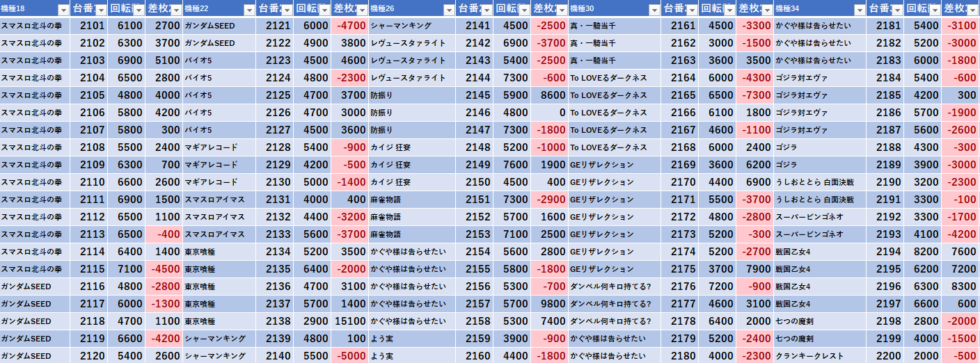Select the 8300 value cell

tap(960, 287)
